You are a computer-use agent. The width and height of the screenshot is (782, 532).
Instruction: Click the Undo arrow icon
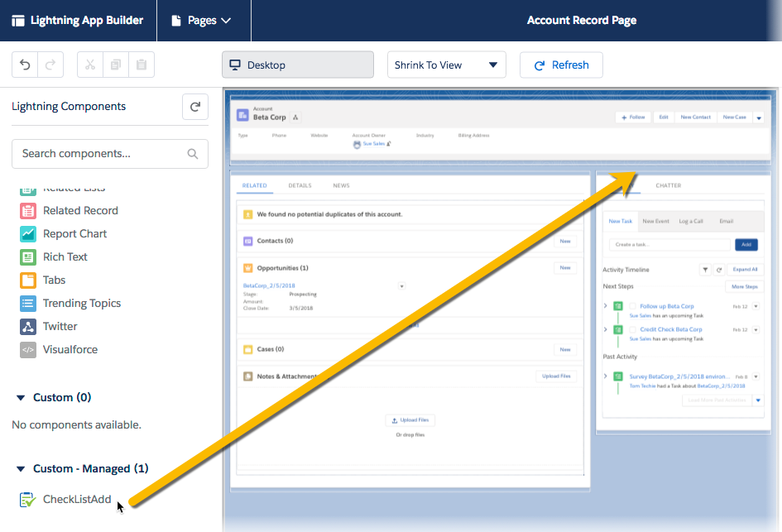(x=25, y=65)
